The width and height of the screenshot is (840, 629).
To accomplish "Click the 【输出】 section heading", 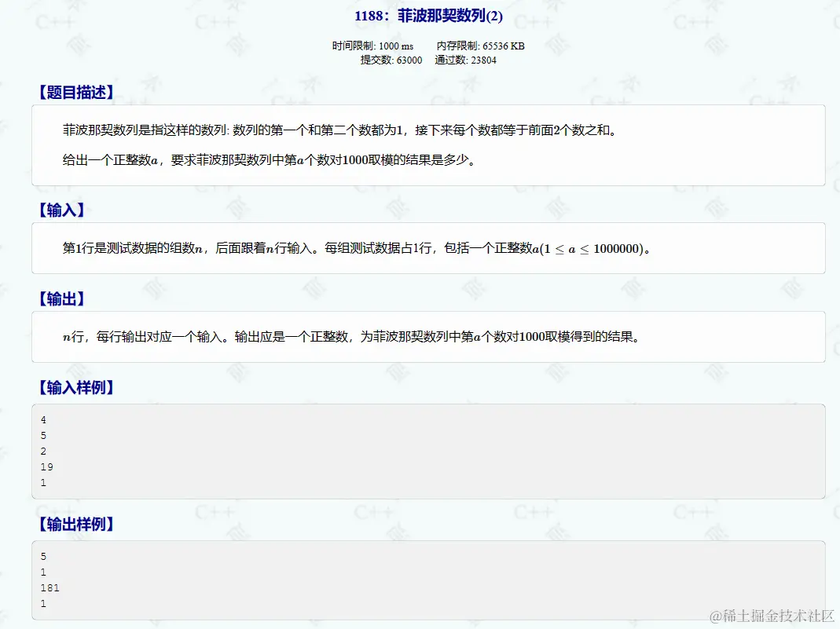I will click(61, 298).
